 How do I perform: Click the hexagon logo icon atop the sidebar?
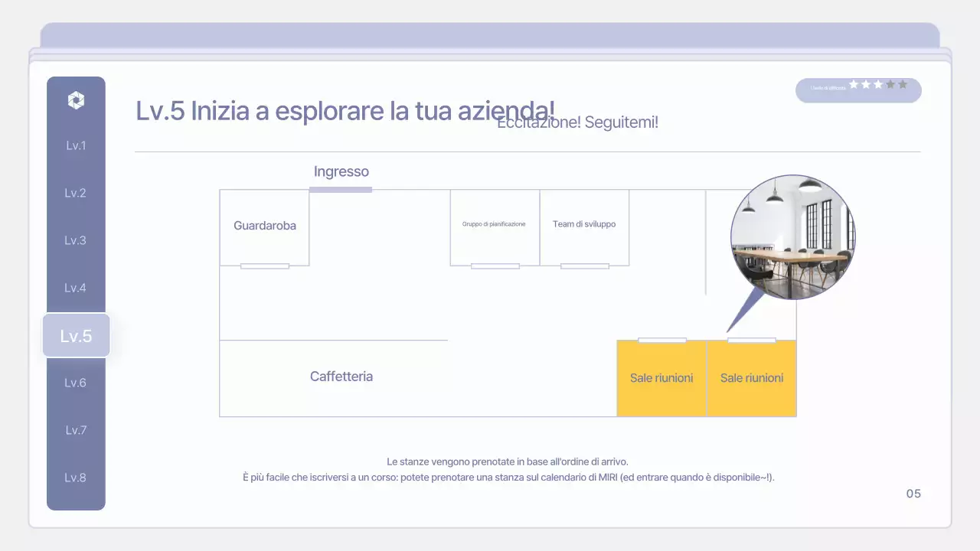76,99
